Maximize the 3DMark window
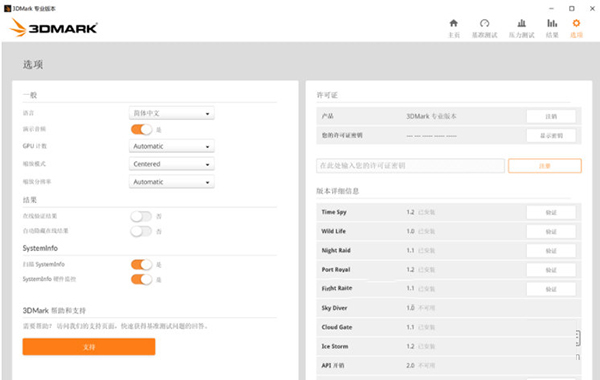Viewport: 600px width, 380px height. coord(572,8)
